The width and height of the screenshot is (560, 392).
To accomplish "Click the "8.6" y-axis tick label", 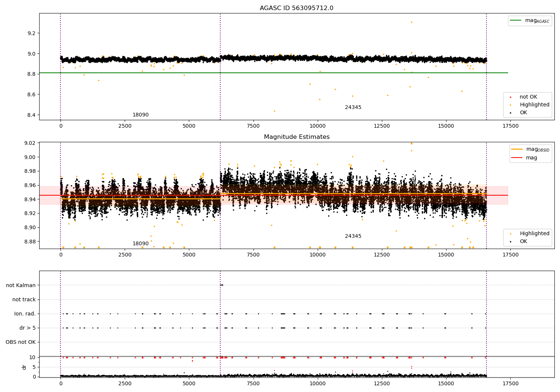I will [x=31, y=94].
